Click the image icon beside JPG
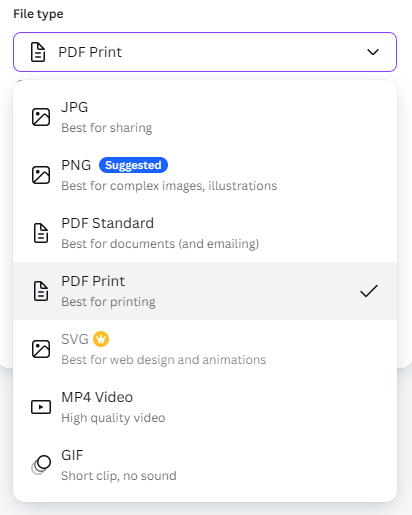 coord(41,117)
